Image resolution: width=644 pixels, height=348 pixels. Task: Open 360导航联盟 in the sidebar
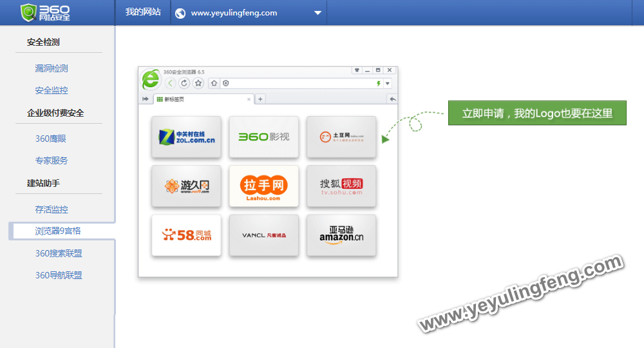point(59,275)
